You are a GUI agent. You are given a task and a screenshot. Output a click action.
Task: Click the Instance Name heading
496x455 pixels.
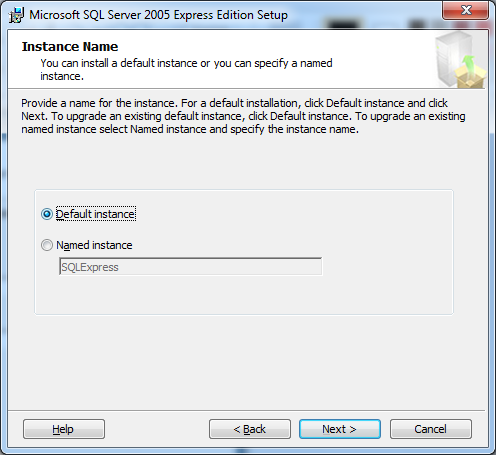70,47
